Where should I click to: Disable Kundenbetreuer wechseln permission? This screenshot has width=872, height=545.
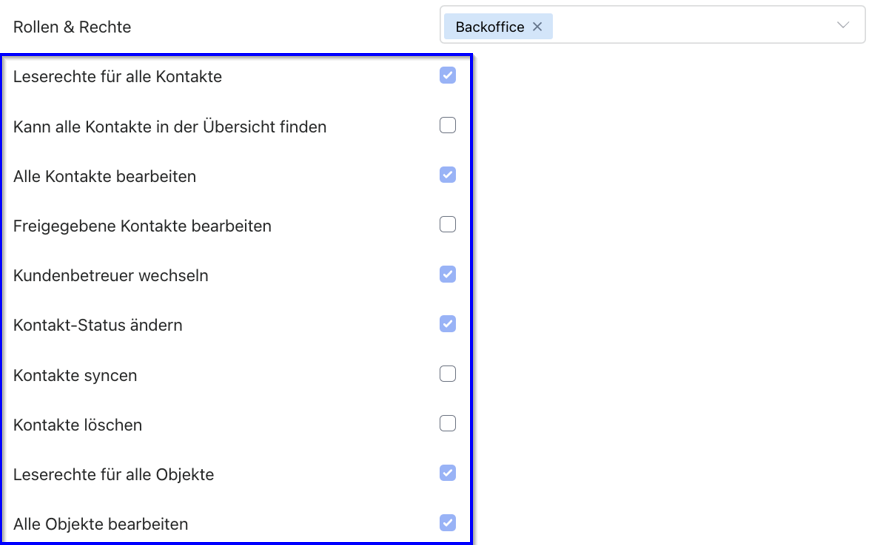448,274
